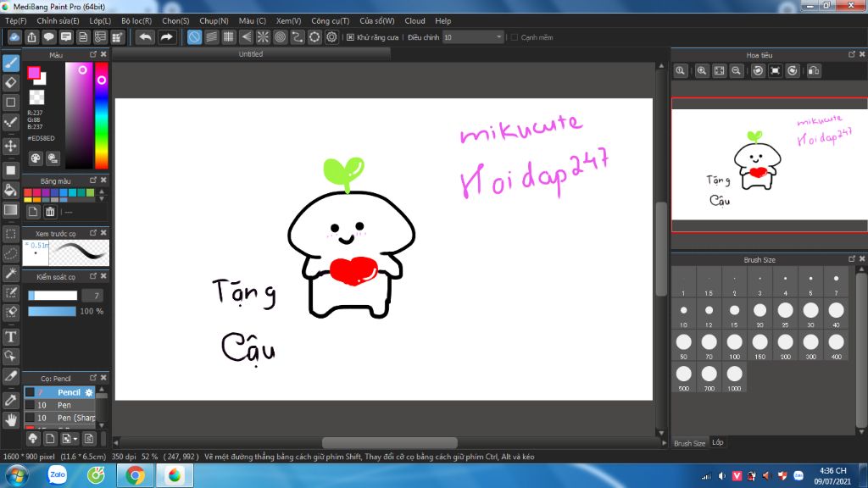Open Chrome from taskbar
Viewport: 868px width, 488px height.
click(135, 475)
